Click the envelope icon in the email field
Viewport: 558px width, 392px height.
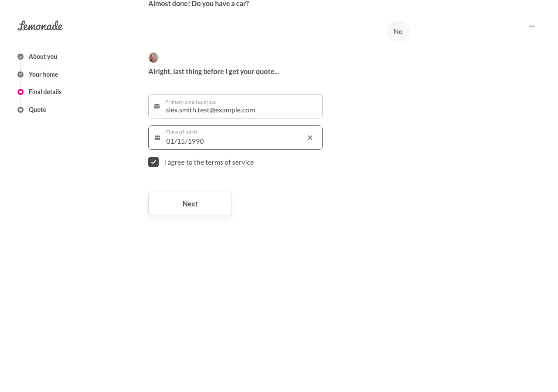point(157,106)
